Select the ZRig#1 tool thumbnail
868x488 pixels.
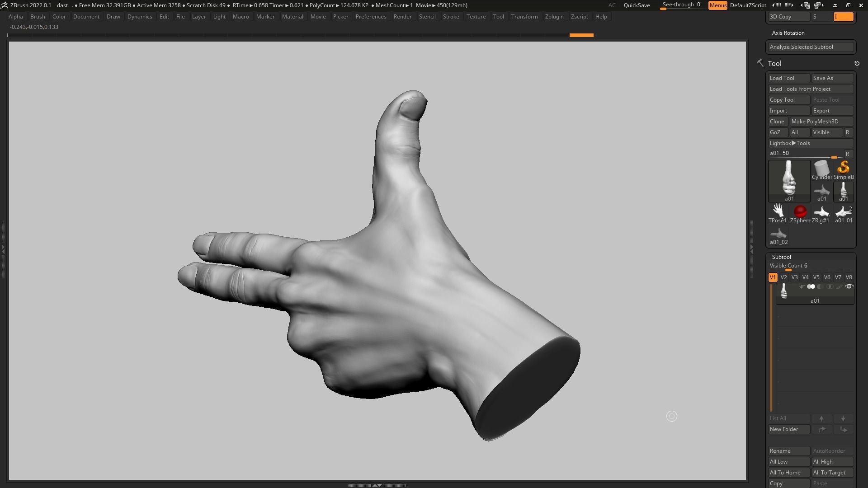click(821, 213)
